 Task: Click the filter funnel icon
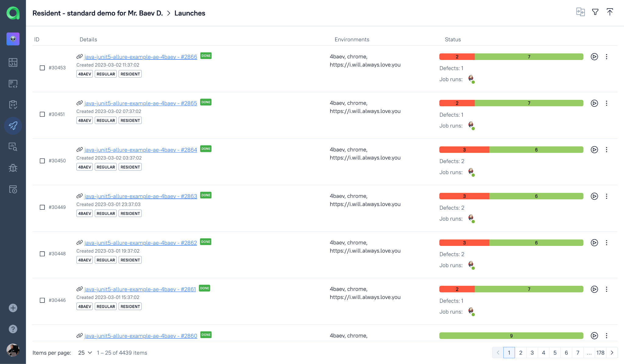(595, 12)
